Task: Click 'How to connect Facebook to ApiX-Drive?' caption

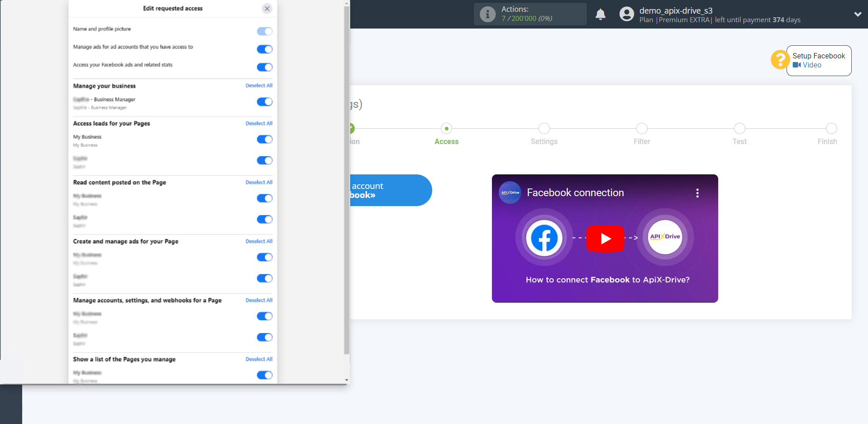Action: click(607, 280)
